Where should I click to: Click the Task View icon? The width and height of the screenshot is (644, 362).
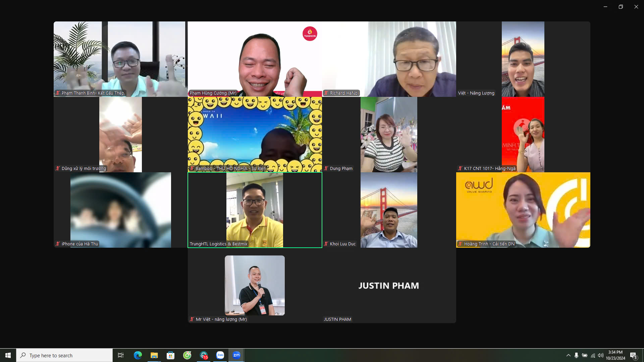click(x=121, y=355)
